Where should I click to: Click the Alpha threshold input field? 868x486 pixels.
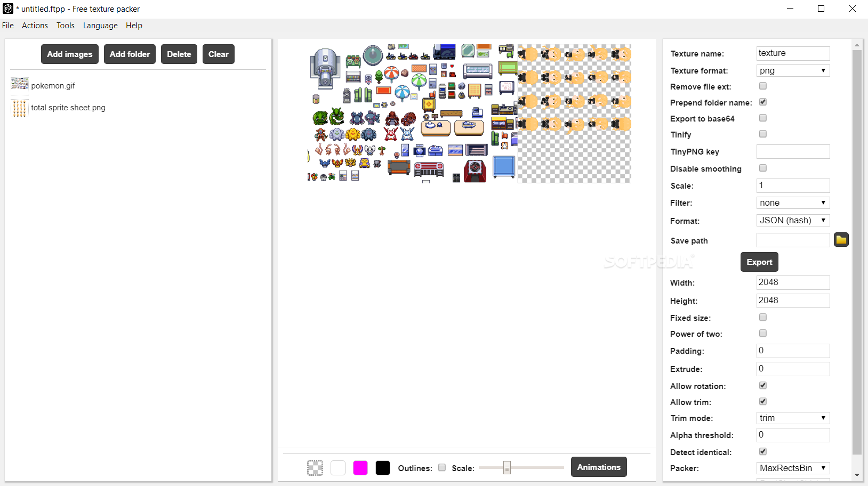point(793,435)
